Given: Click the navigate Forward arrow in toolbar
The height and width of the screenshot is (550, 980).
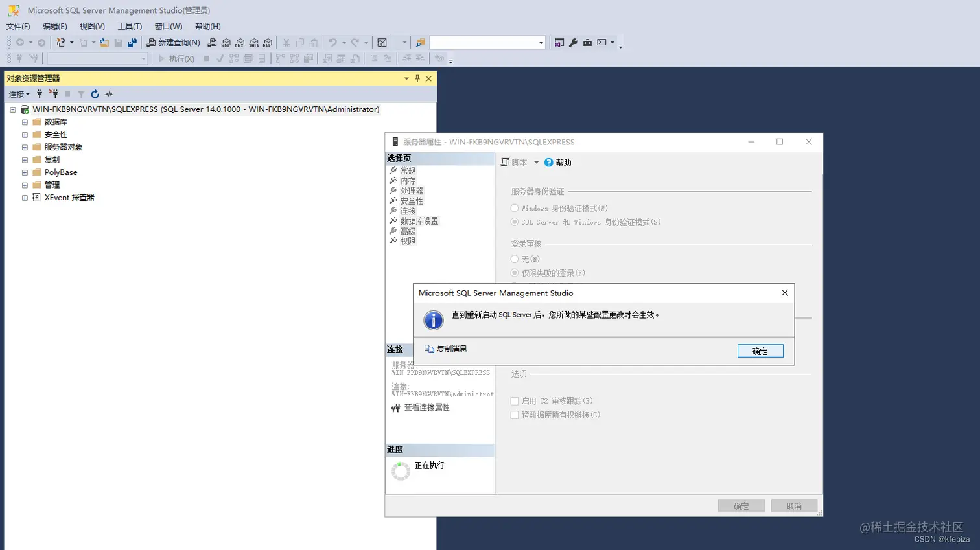Looking at the screenshot, I should click(x=41, y=43).
